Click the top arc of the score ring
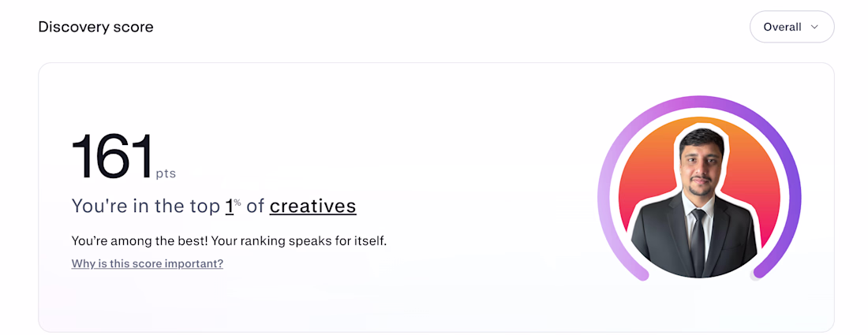Image resolution: width=868 pixels, height=335 pixels. coord(699,102)
